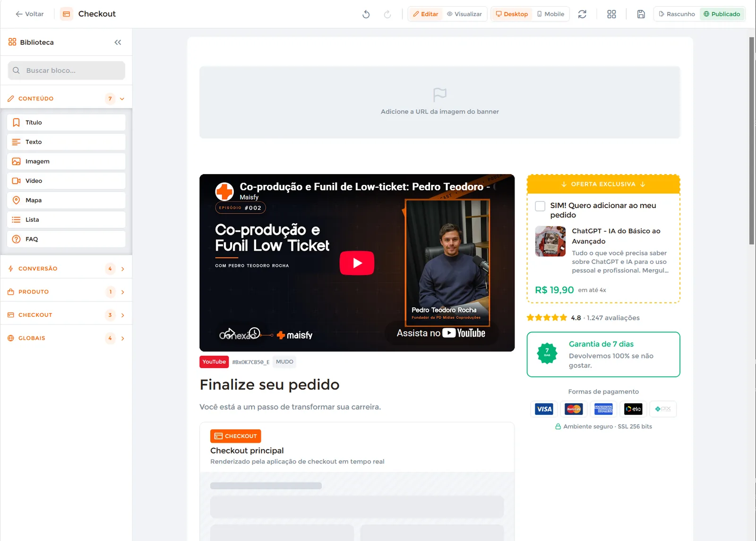This screenshot has width=756, height=541.
Task: Collapse the Conteúdo section
Action: pos(66,99)
